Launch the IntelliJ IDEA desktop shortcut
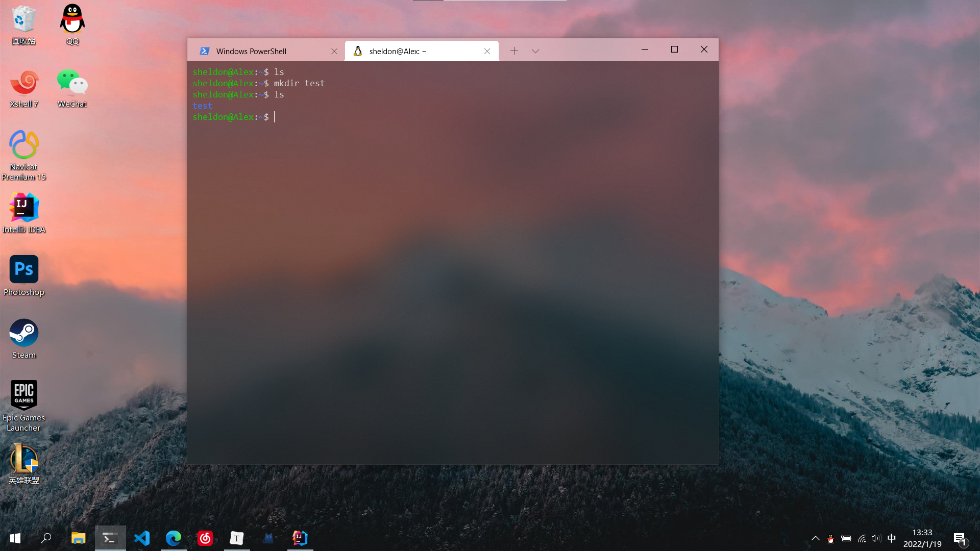Viewport: 980px width, 551px height. 24,208
